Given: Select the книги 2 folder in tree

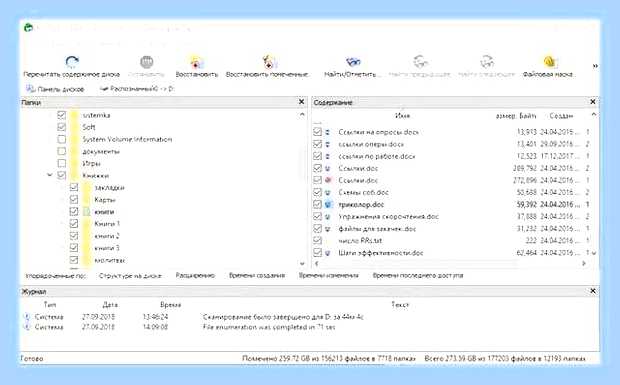Looking at the screenshot, I should pyautogui.click(x=107, y=236).
